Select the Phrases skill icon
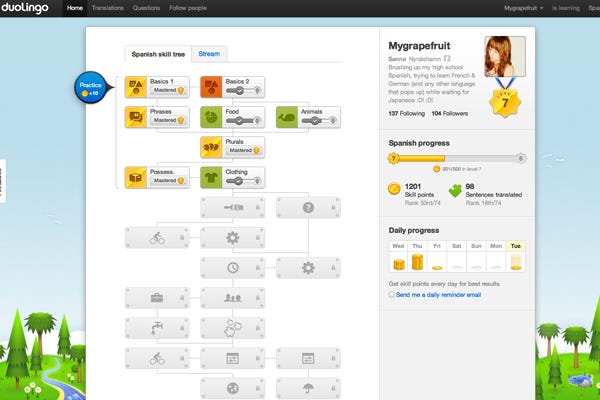 pyautogui.click(x=137, y=117)
